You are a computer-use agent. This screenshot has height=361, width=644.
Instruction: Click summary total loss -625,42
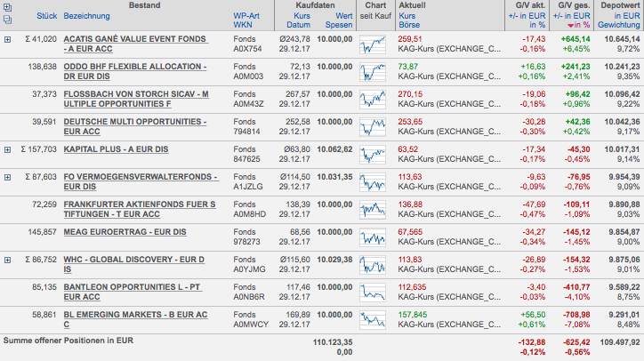click(576, 342)
